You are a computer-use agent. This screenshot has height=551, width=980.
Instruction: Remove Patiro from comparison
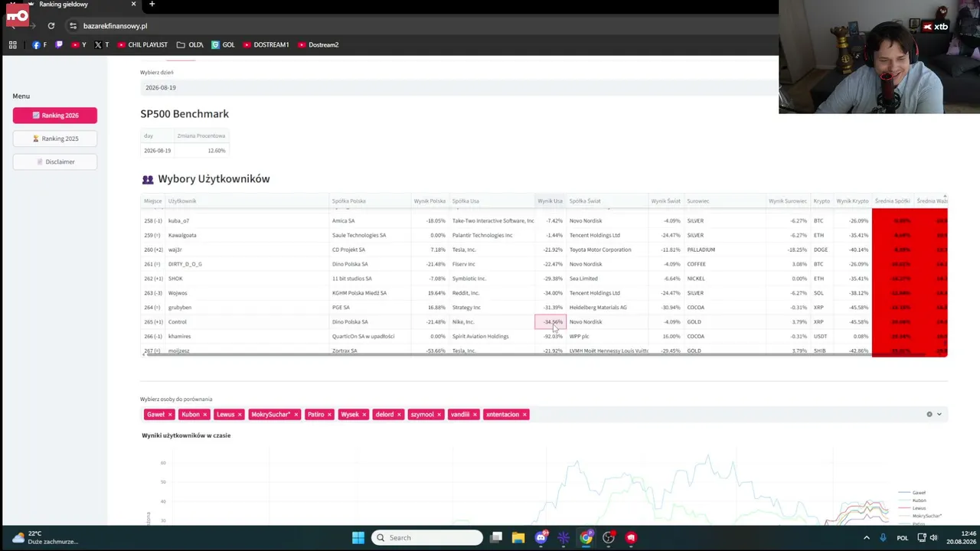[x=329, y=415]
